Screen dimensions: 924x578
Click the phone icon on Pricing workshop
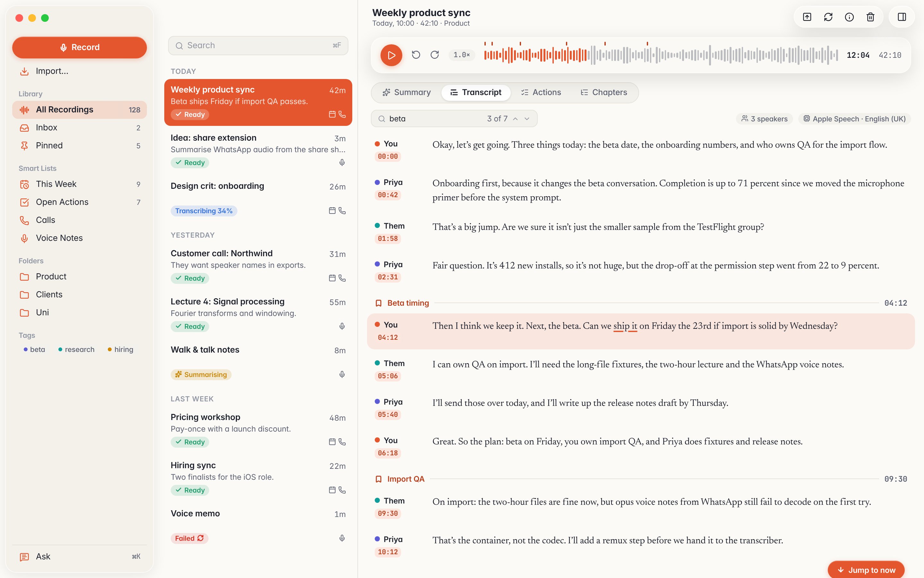click(x=342, y=442)
